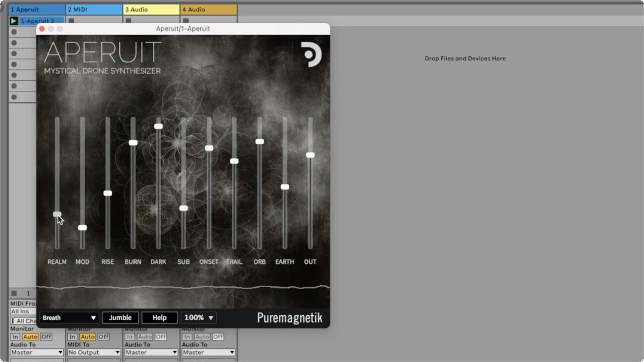Image resolution: width=644 pixels, height=362 pixels.
Task: Open the 100% zoom dropdown
Action: (x=199, y=318)
